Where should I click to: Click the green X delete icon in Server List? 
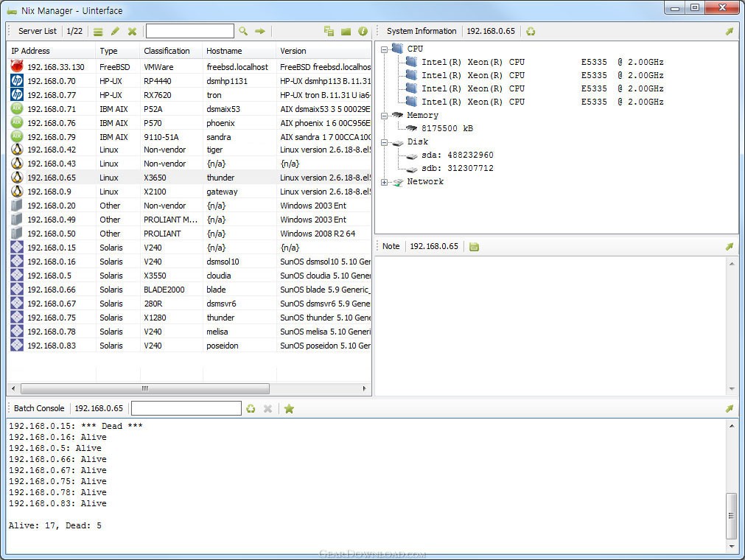(x=132, y=32)
